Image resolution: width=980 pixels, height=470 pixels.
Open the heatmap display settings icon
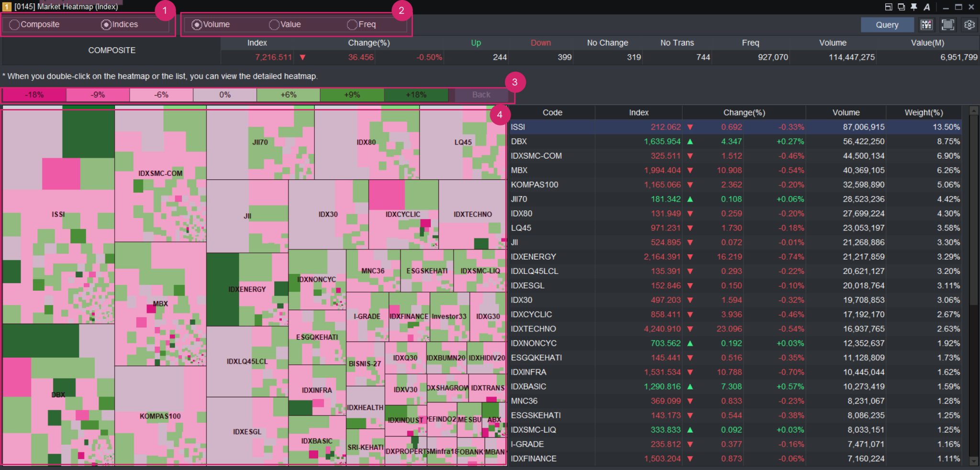926,24
